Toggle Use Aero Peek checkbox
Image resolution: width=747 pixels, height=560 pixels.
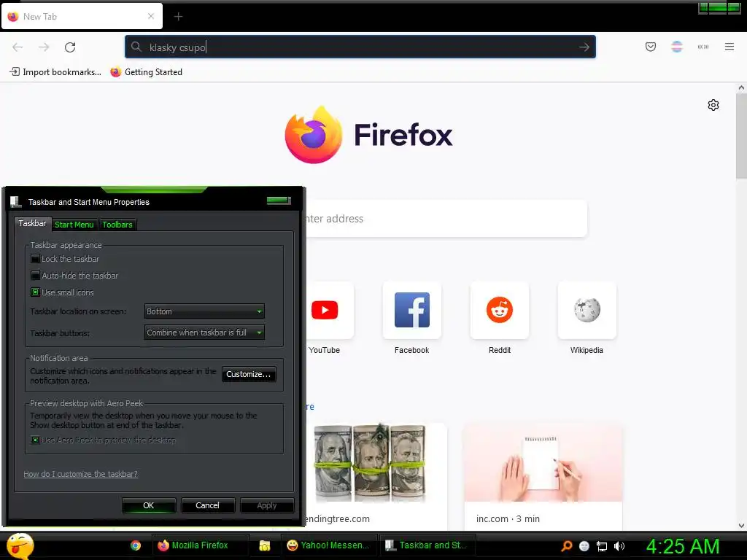[35, 440]
